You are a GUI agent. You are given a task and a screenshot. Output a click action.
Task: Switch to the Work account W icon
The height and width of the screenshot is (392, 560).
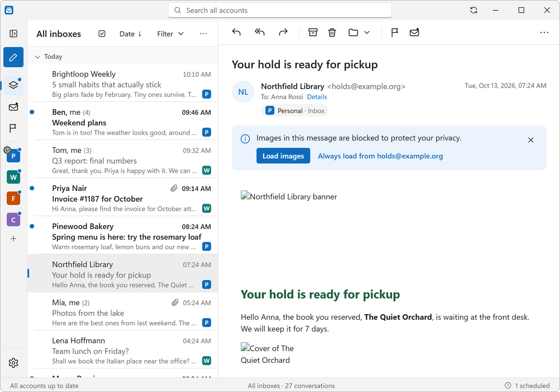[13, 177]
